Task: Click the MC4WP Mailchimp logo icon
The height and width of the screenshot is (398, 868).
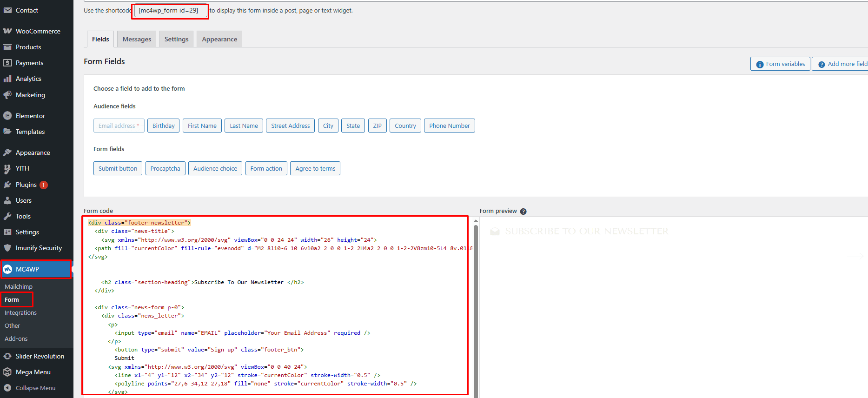Action: pos(7,269)
